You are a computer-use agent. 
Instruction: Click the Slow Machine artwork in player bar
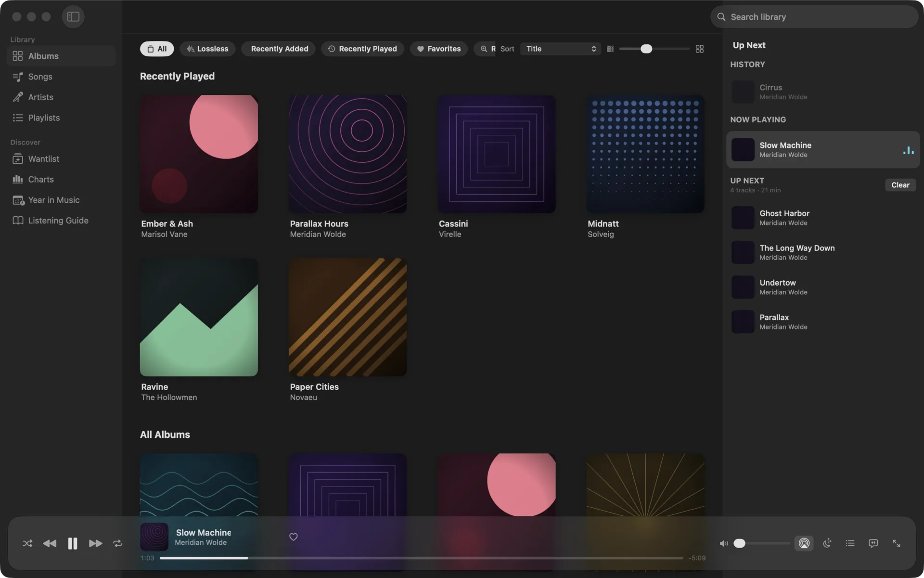point(154,537)
